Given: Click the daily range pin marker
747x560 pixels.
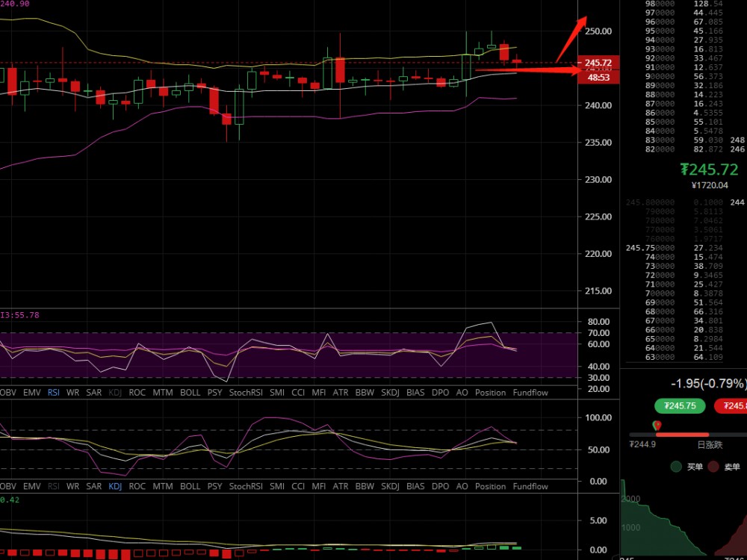Looking at the screenshot, I should click(657, 426).
